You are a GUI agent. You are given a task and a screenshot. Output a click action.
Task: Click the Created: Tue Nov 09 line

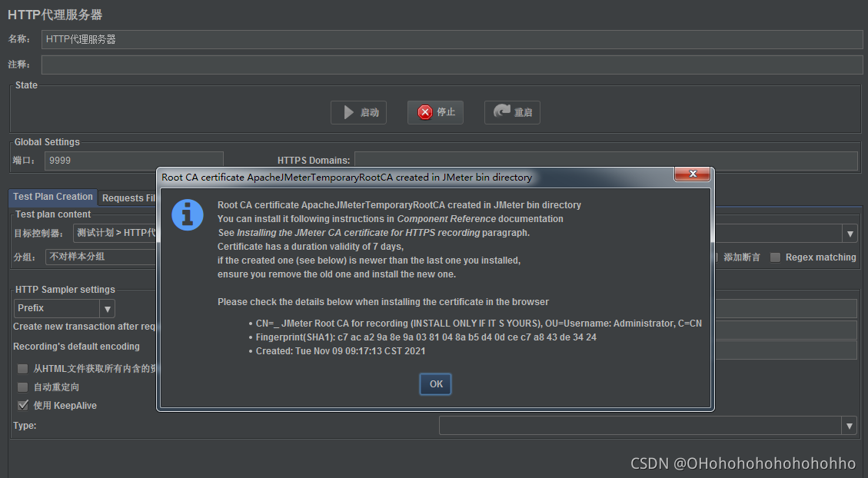[341, 350]
